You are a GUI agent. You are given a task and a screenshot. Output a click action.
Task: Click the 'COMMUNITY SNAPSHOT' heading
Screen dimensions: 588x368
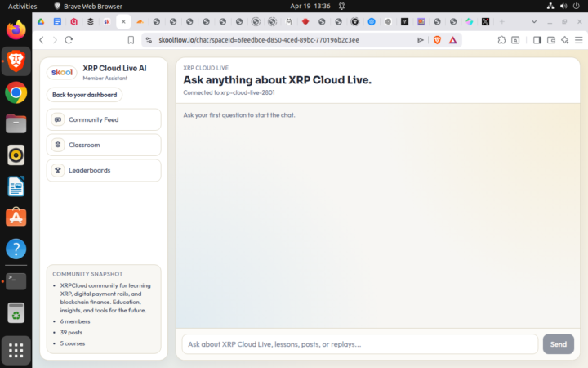click(x=87, y=274)
